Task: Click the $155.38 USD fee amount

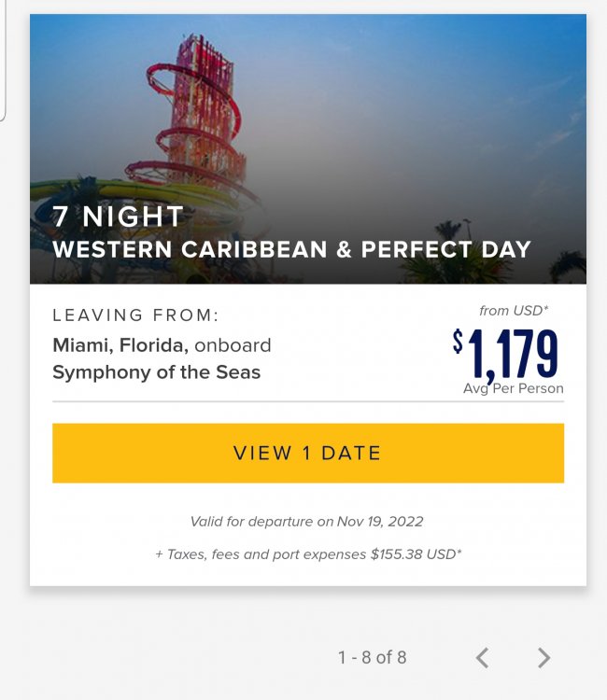Action: point(416,554)
